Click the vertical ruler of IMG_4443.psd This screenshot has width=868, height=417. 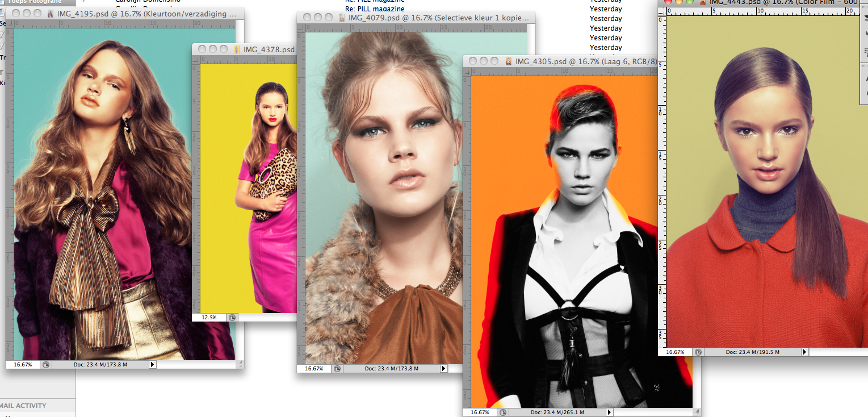tap(662, 181)
